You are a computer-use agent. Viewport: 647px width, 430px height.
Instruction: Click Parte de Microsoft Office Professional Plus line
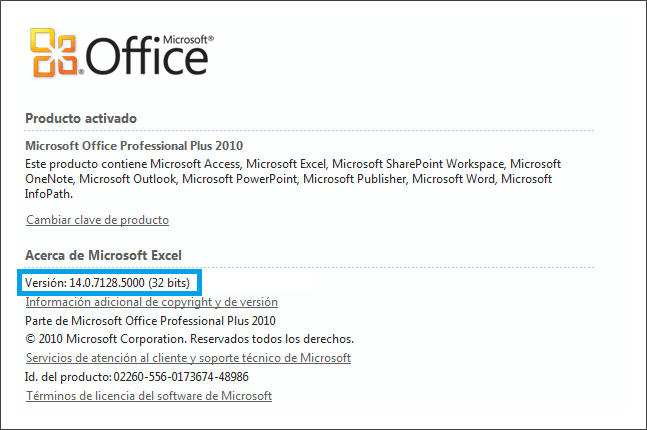pos(150,321)
